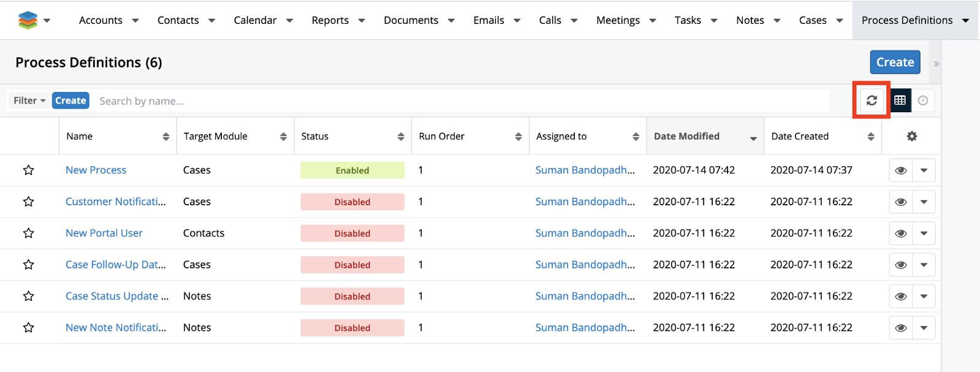Open the Accounts module tab
This screenshot has width=980, height=372.
[x=101, y=20]
